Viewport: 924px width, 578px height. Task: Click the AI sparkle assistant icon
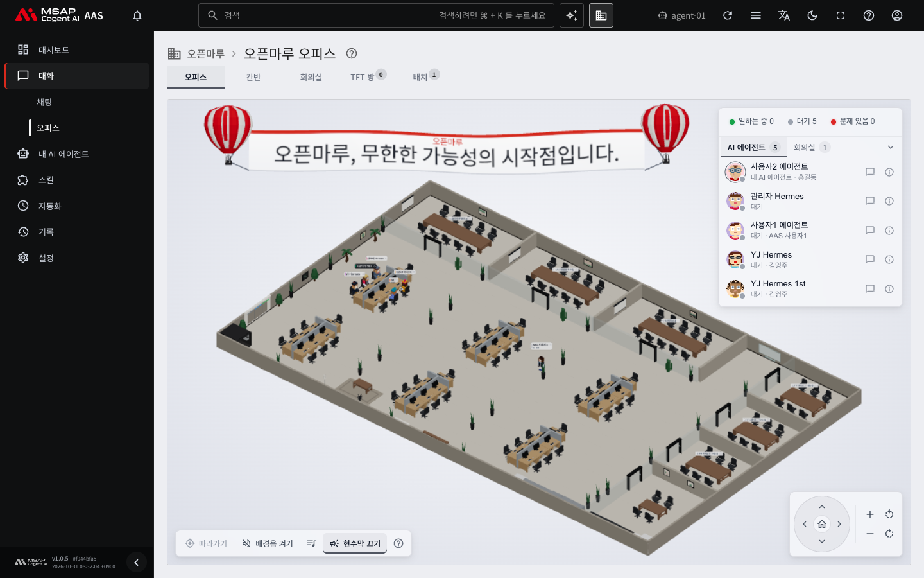pyautogui.click(x=572, y=15)
